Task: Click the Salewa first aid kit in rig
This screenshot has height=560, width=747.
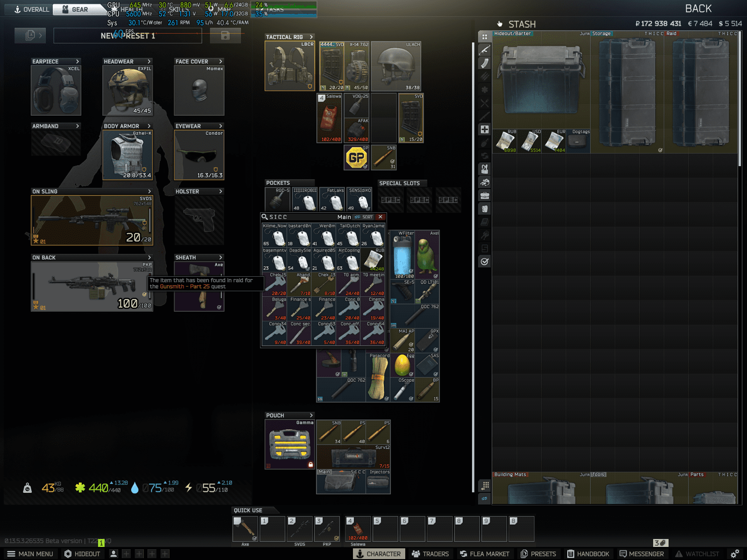Action: click(x=329, y=118)
